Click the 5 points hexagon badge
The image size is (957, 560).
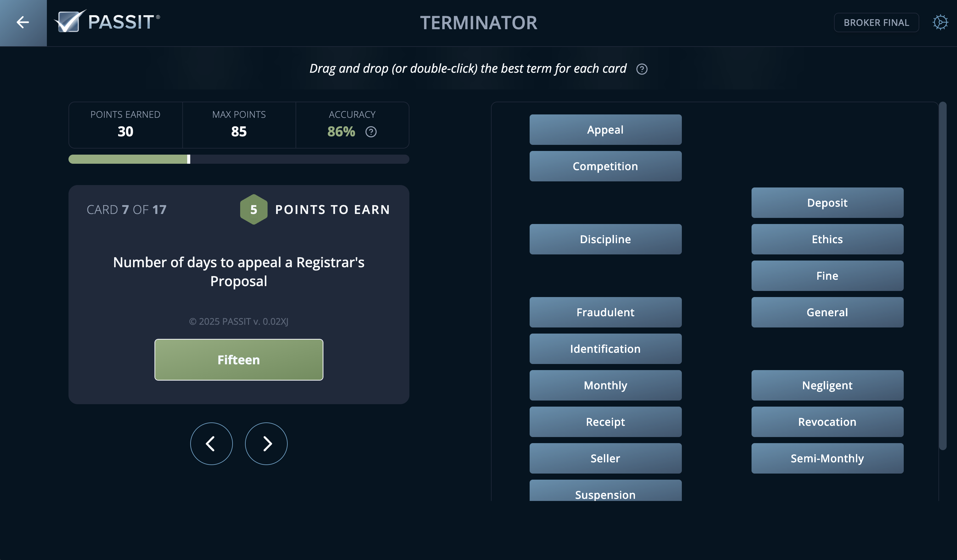click(x=254, y=209)
